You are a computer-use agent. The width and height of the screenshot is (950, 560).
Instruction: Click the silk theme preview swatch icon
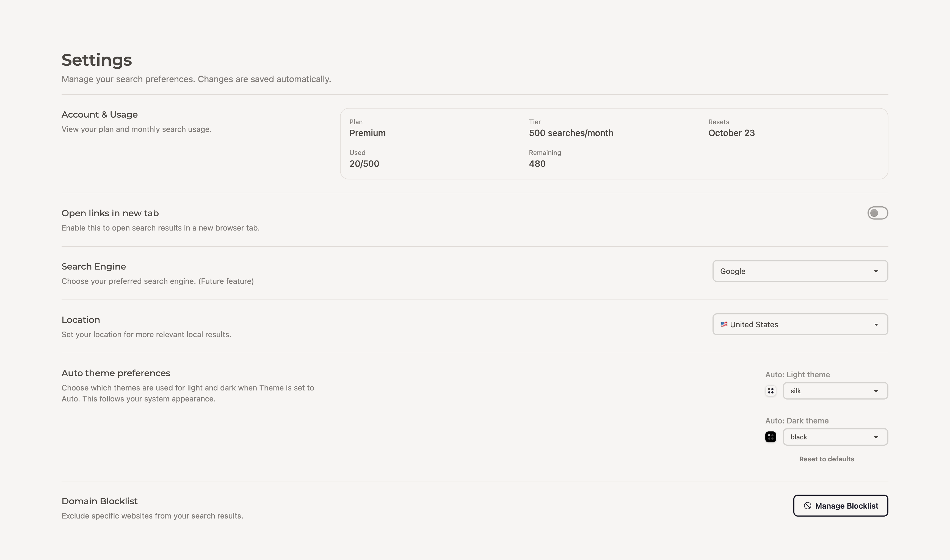click(770, 391)
